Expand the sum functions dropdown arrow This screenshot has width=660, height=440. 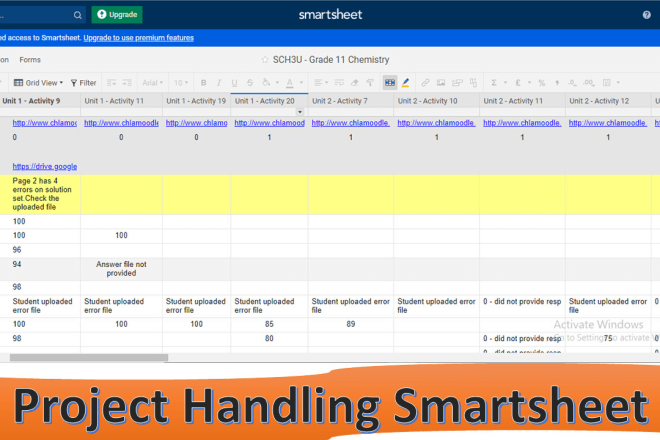tap(505, 83)
